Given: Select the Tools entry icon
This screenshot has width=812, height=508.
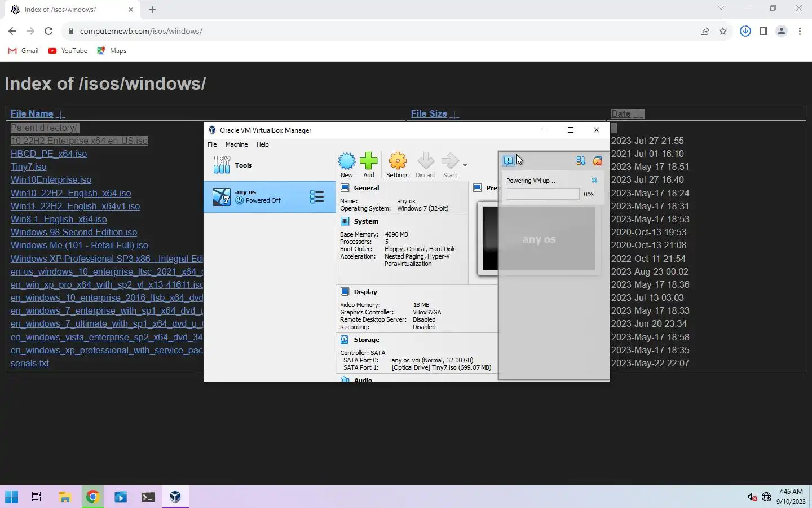Looking at the screenshot, I should 222,165.
